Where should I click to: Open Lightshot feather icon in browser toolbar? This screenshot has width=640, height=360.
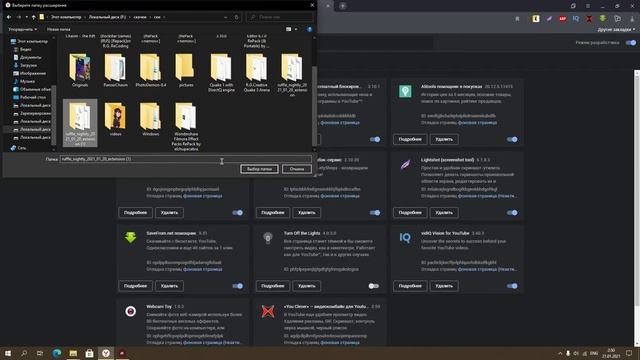point(549,18)
